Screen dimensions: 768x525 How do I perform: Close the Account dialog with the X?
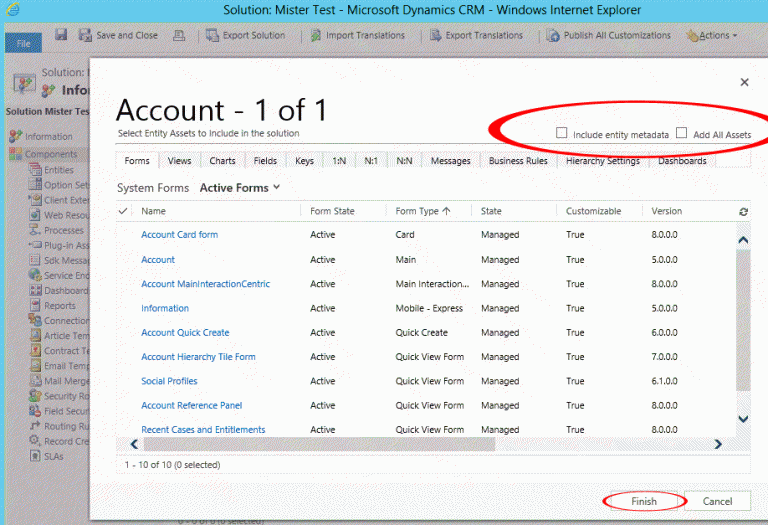point(744,82)
